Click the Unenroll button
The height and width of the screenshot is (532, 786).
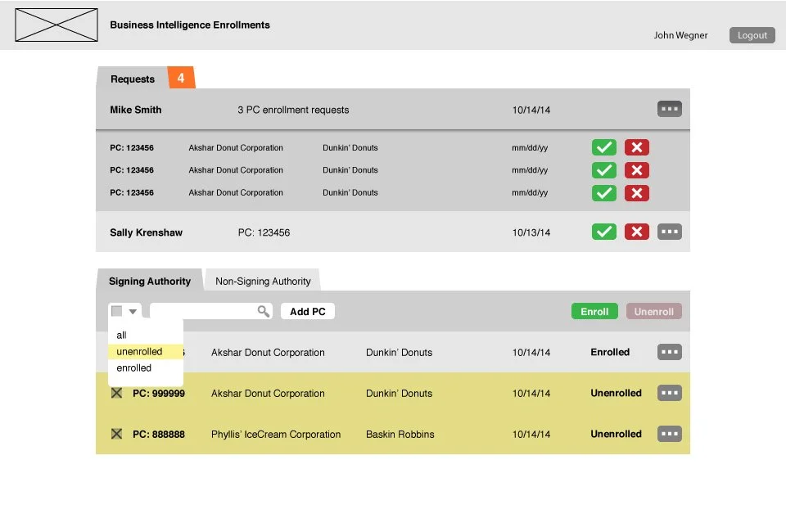(653, 312)
